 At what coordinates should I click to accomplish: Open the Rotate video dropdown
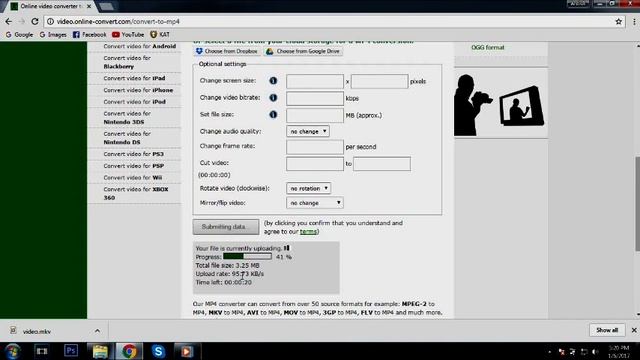point(309,188)
